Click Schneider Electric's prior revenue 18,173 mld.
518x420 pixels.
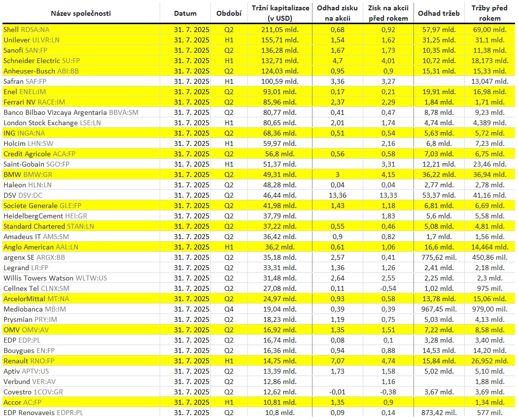(489, 61)
